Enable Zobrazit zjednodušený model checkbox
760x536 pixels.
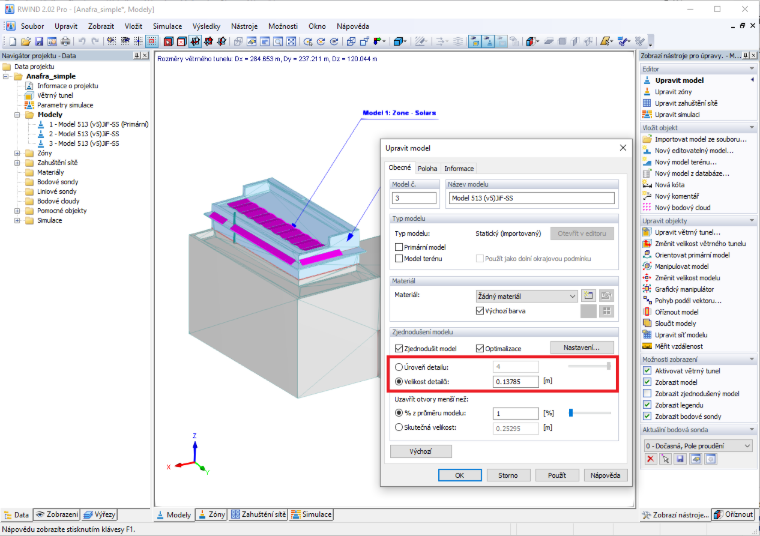(x=647, y=394)
